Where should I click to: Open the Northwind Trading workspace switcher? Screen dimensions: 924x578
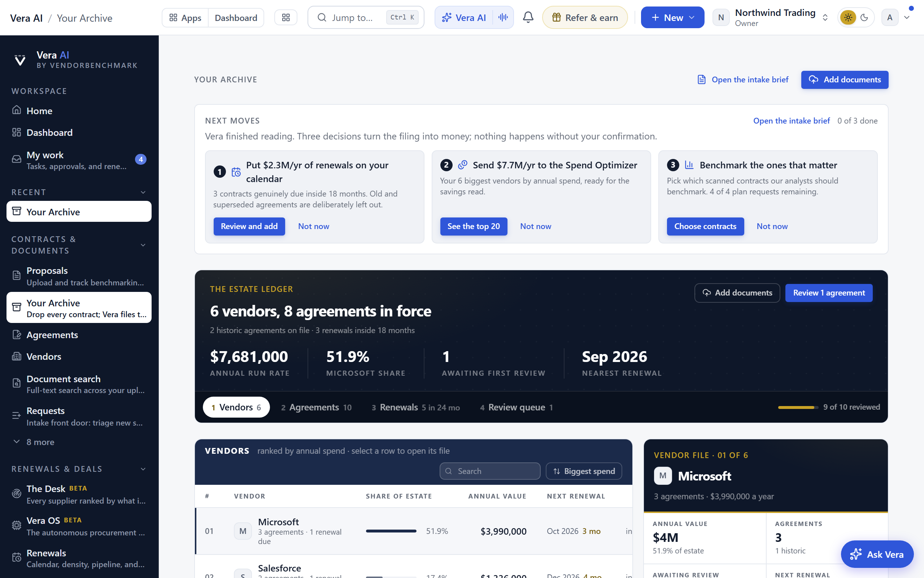pyautogui.click(x=771, y=18)
